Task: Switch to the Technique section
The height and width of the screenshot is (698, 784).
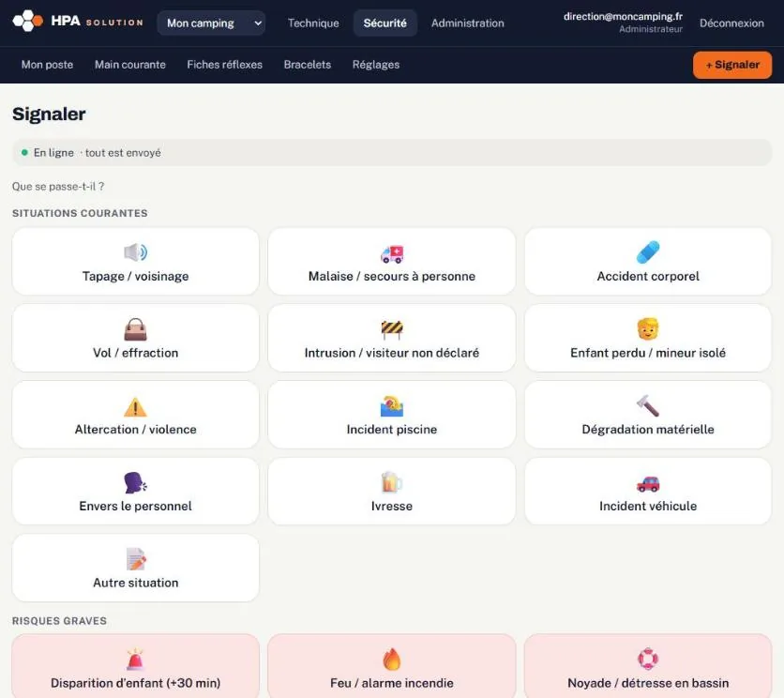Action: (x=313, y=23)
